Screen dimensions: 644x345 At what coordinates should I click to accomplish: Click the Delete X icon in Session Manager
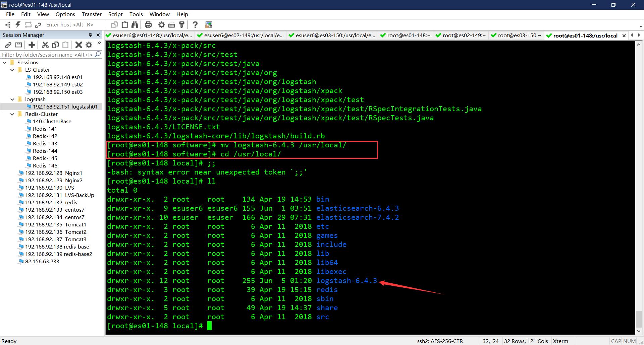pyautogui.click(x=79, y=45)
